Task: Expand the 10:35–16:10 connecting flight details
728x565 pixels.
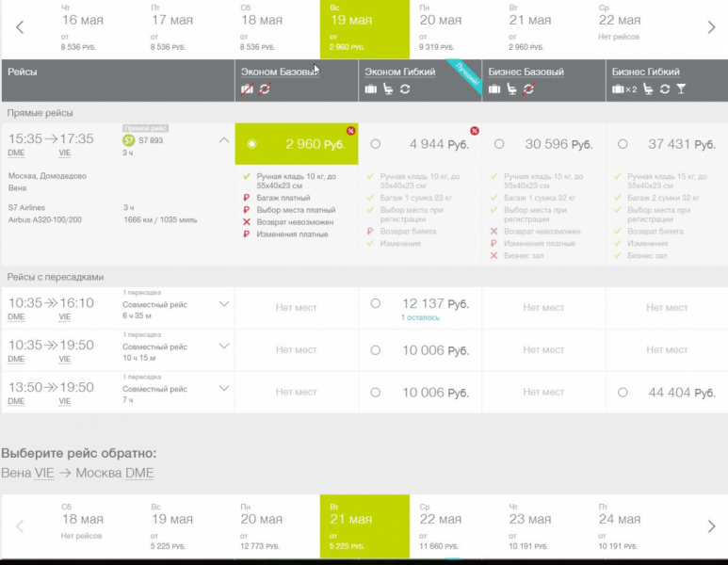Action: click(223, 303)
